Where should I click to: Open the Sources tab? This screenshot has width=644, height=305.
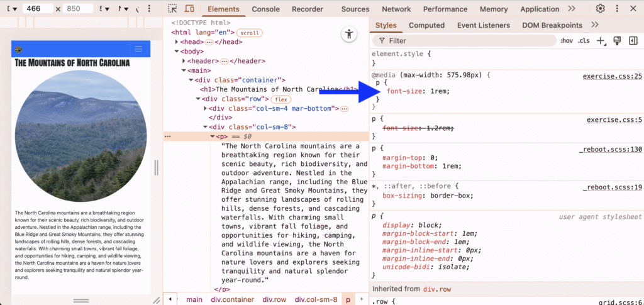click(x=355, y=9)
